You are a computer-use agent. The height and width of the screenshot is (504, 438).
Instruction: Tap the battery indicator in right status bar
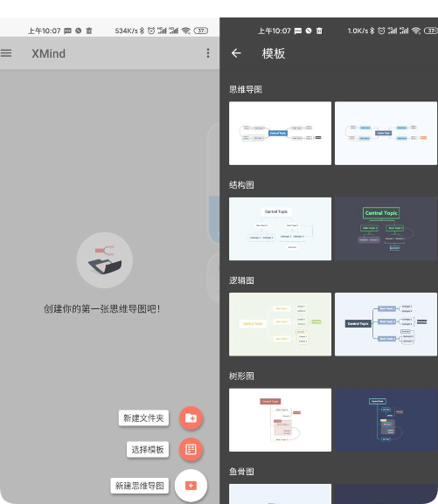tap(431, 31)
